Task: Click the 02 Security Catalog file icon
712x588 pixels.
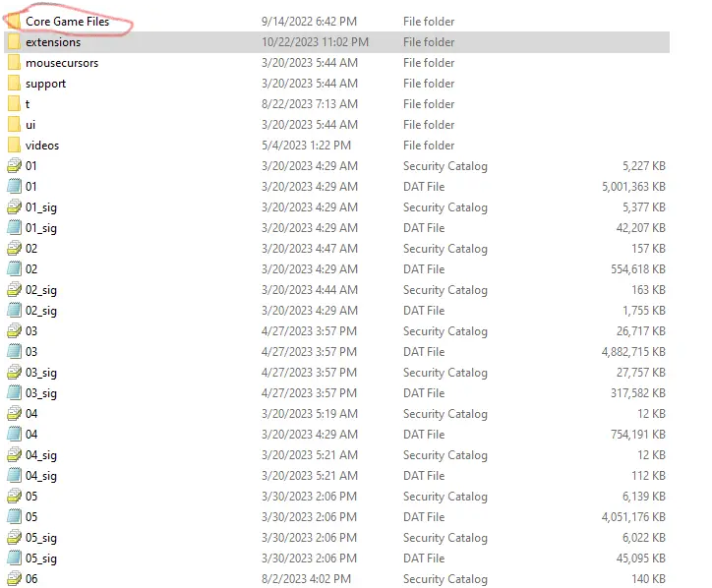Action: (x=14, y=249)
